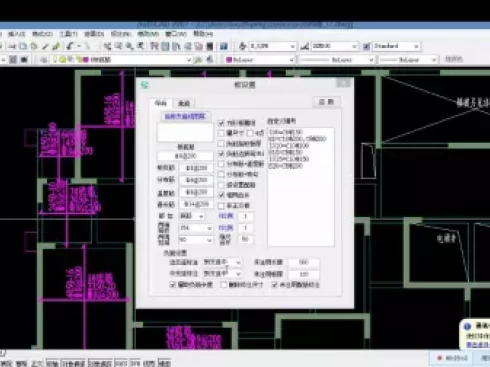Toggle the 量尺寸 checkbox in dialog
Screen dimensions: 490x367
click(x=221, y=133)
